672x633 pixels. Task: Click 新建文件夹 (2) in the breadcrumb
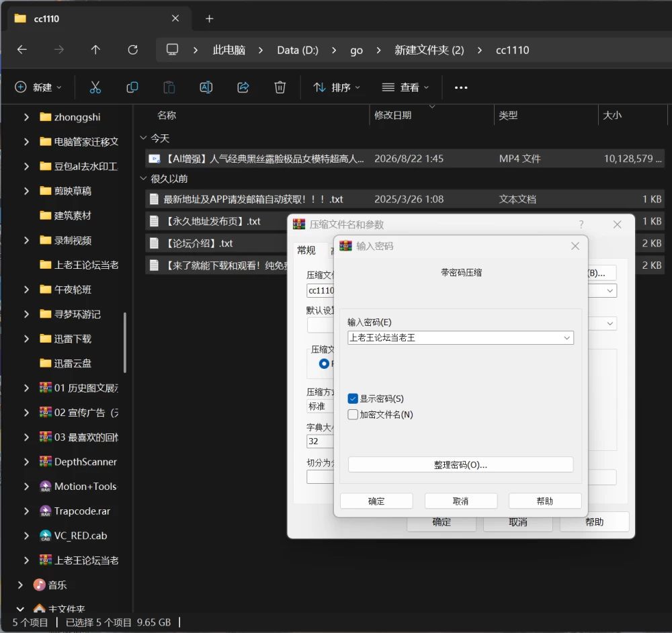pyautogui.click(x=429, y=50)
